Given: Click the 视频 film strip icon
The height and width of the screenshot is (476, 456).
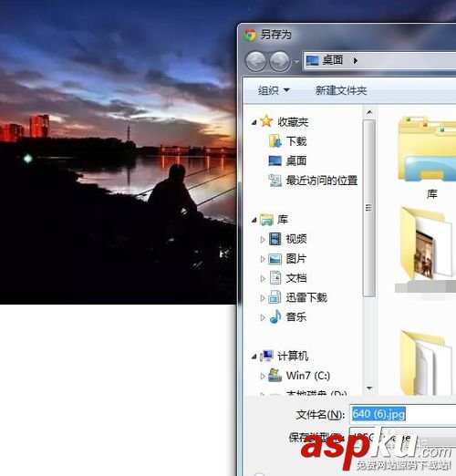Looking at the screenshot, I should pyautogui.click(x=275, y=239).
